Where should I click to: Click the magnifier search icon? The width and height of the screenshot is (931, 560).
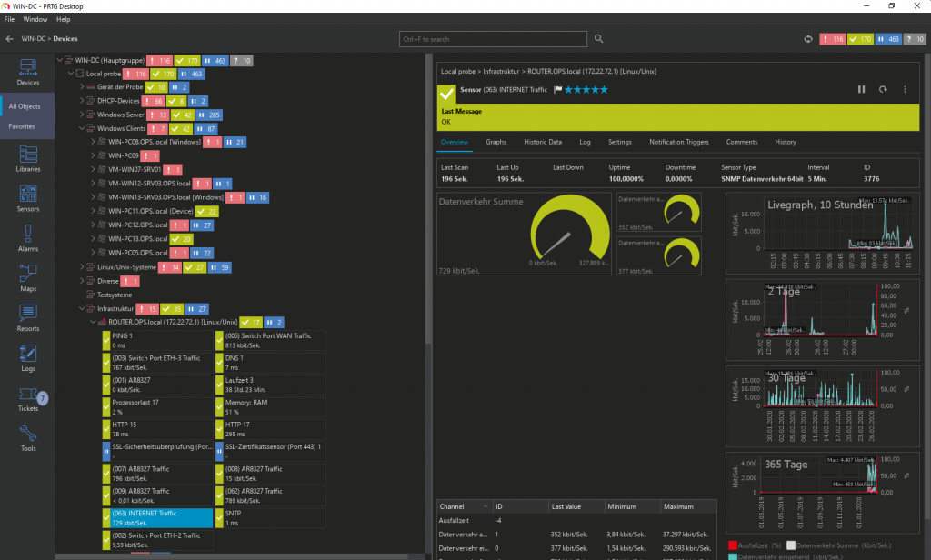click(601, 39)
